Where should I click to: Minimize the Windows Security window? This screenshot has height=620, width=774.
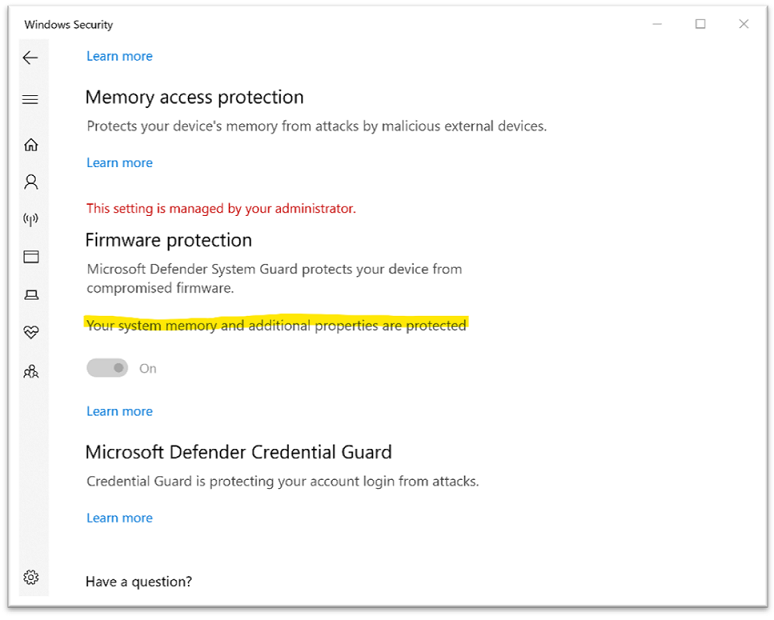(x=657, y=24)
